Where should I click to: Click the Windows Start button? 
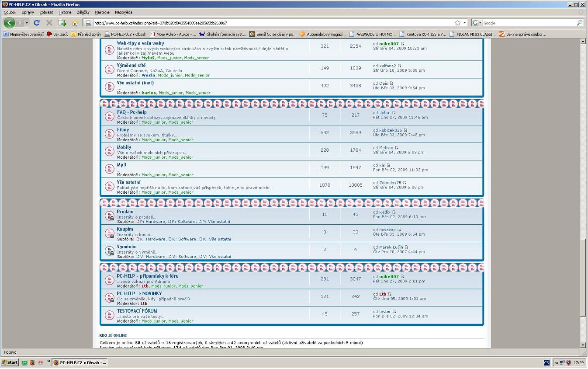pos(10,362)
